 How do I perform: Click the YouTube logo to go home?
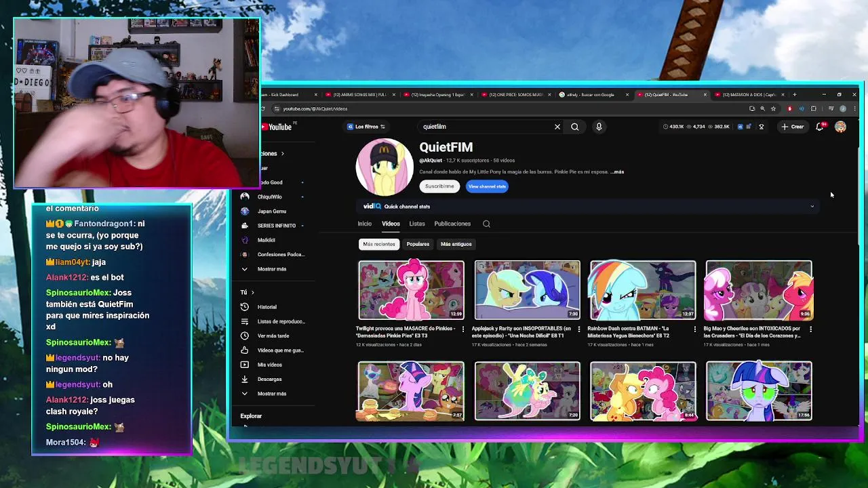277,127
